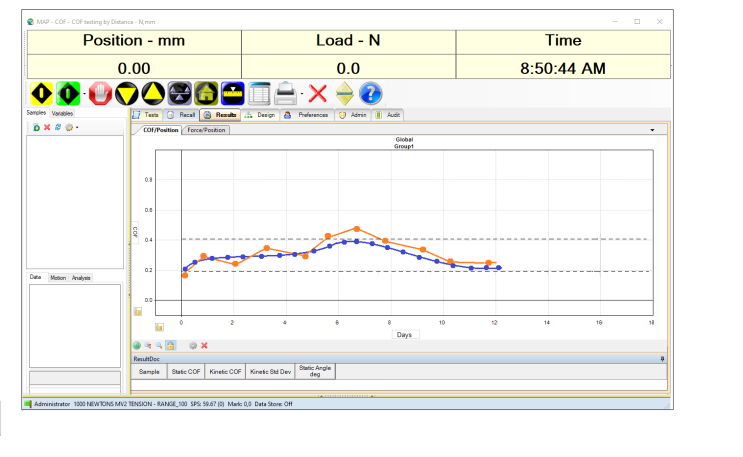Open the Preferences tab
Viewport: 743px width, 457px height.
pos(307,115)
